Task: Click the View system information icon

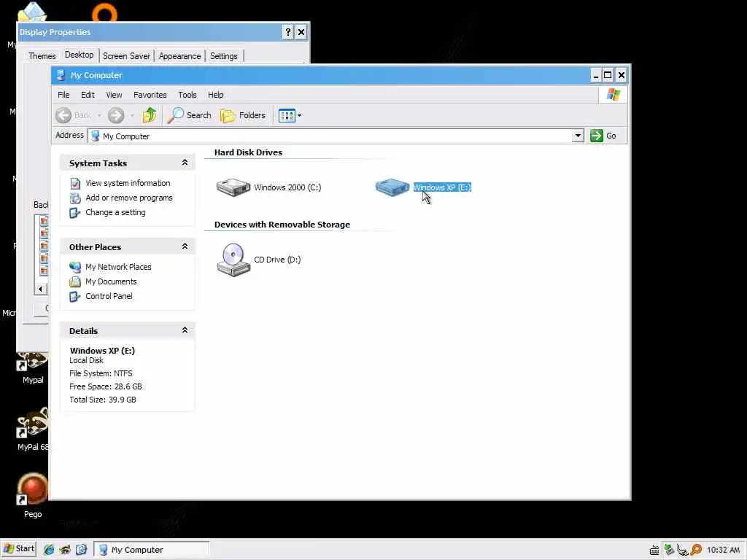Action: point(75,183)
